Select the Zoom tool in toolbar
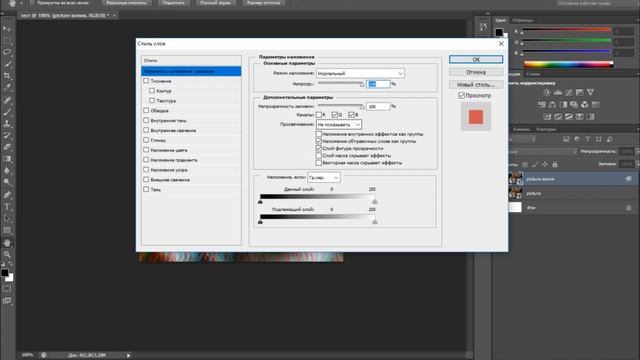The height and width of the screenshot is (360, 640). pyautogui.click(x=7, y=255)
